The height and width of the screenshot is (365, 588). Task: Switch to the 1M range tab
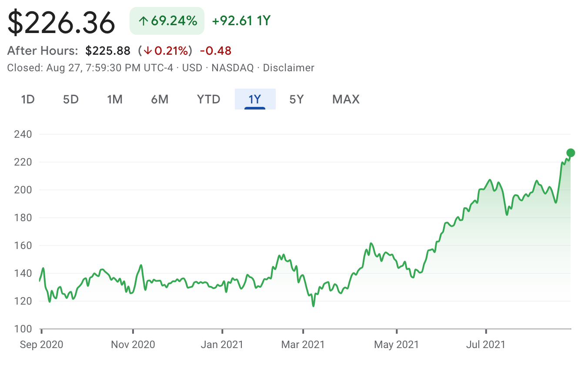click(115, 100)
